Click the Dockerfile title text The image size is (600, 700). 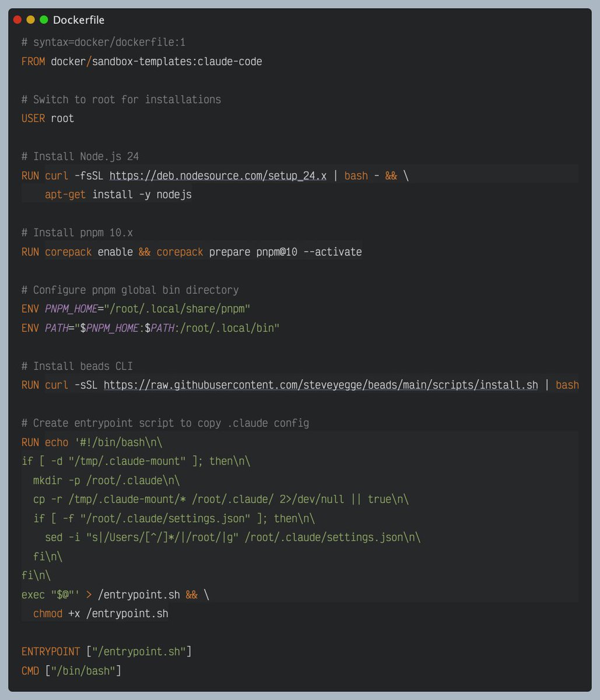click(79, 20)
